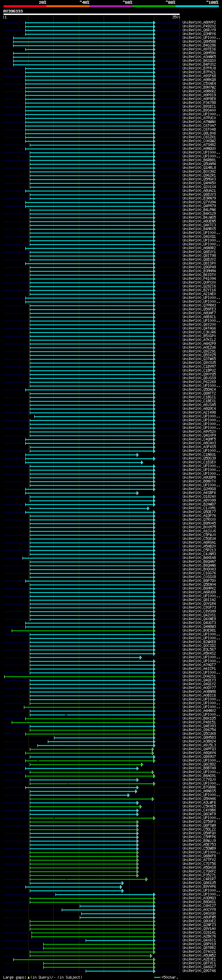
Task: Open the shorter hit UniRef100_C1N6U1
Action: (199, 454)
